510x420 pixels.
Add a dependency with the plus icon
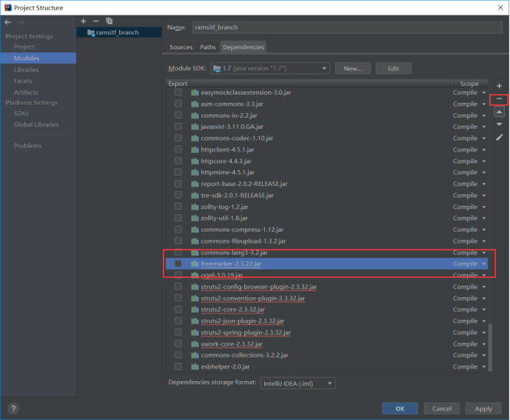pyautogui.click(x=499, y=86)
